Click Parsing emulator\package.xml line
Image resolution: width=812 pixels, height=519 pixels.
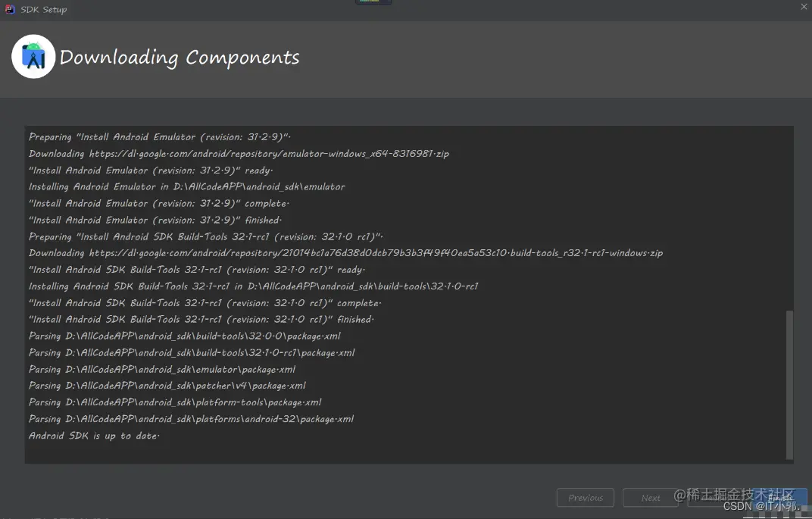[162, 369]
